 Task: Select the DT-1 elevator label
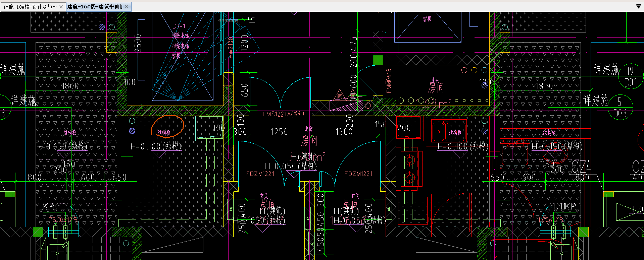[179, 26]
